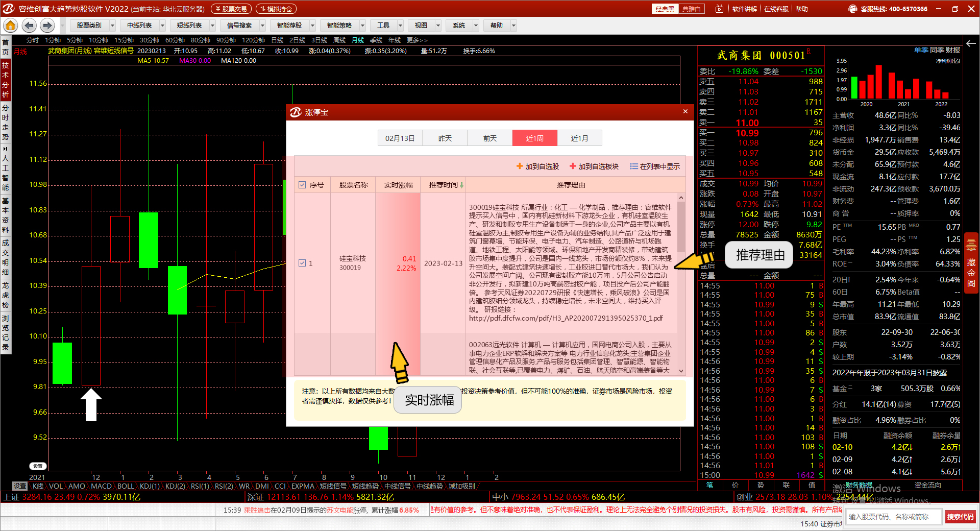The height and width of the screenshot is (531, 980).
Task: Click the back arrow above side panel
Action: pyautogui.click(x=971, y=43)
